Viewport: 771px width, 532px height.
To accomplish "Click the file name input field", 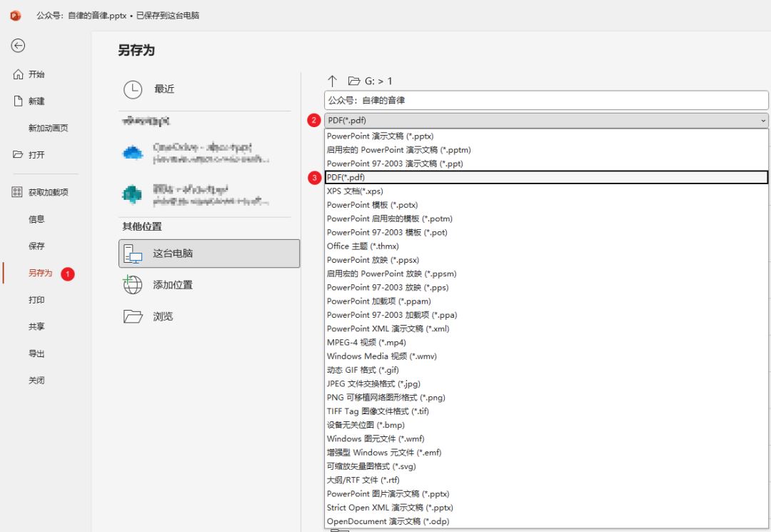I will [x=546, y=101].
